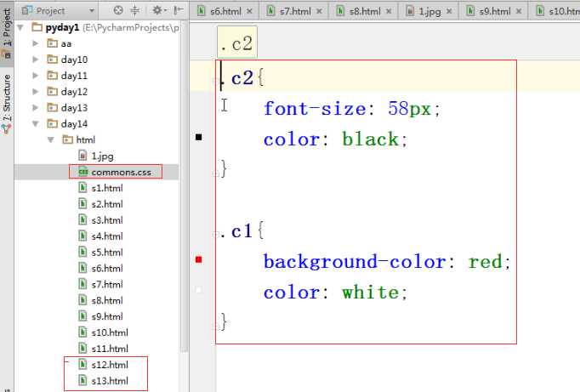Select s3.html in the project tree
This screenshot has width=580, height=392.
coord(100,220)
